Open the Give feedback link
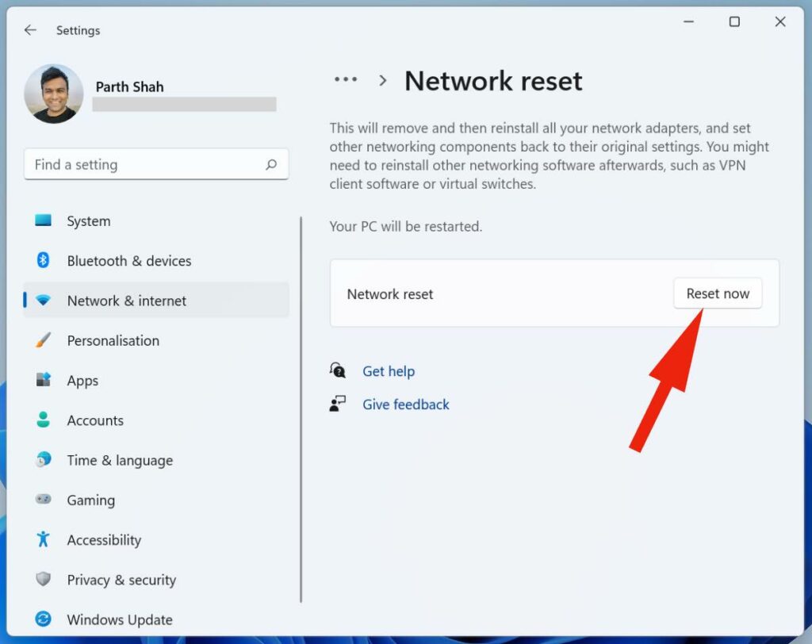 (x=405, y=404)
